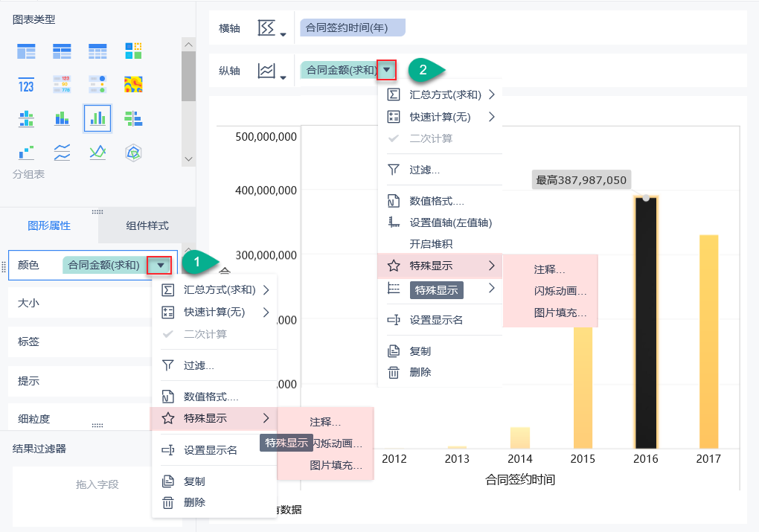
Task: Click chart type list scroll-up arrow
Action: [x=189, y=45]
